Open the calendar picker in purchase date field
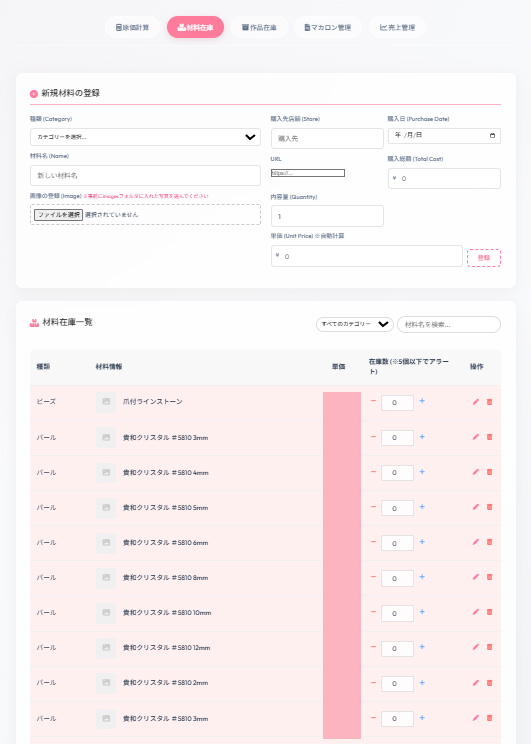 492,136
